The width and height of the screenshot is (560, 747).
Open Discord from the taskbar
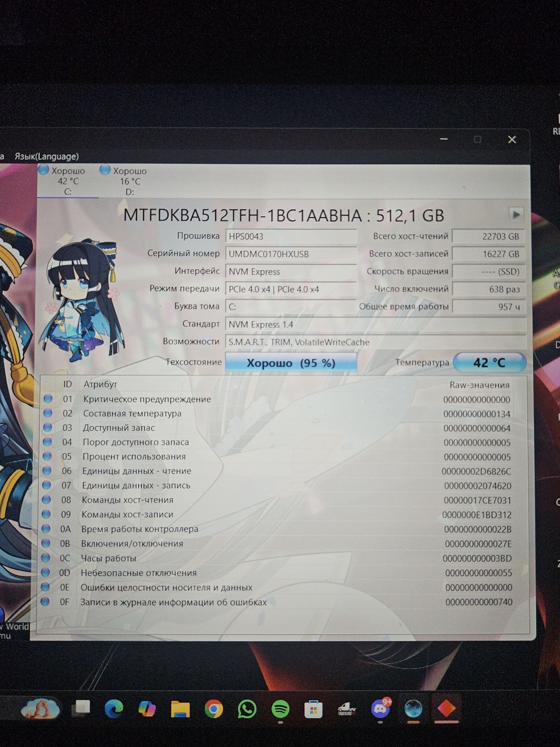(x=380, y=708)
